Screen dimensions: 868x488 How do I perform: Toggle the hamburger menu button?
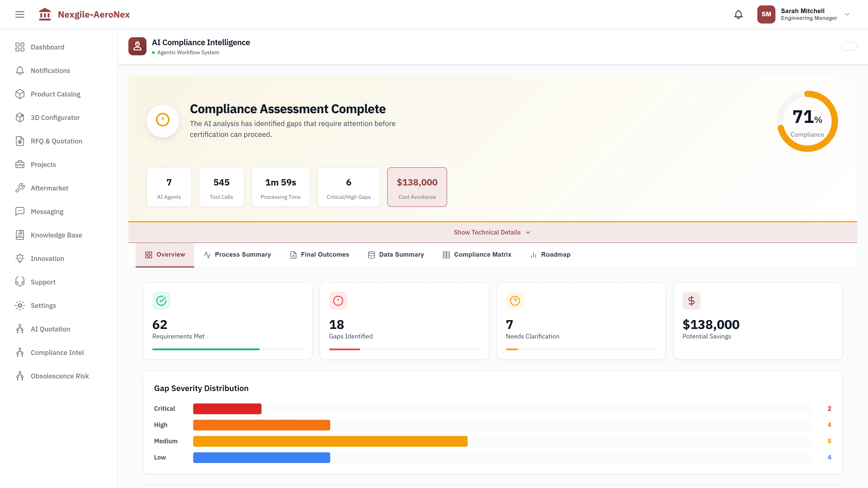coord(19,14)
